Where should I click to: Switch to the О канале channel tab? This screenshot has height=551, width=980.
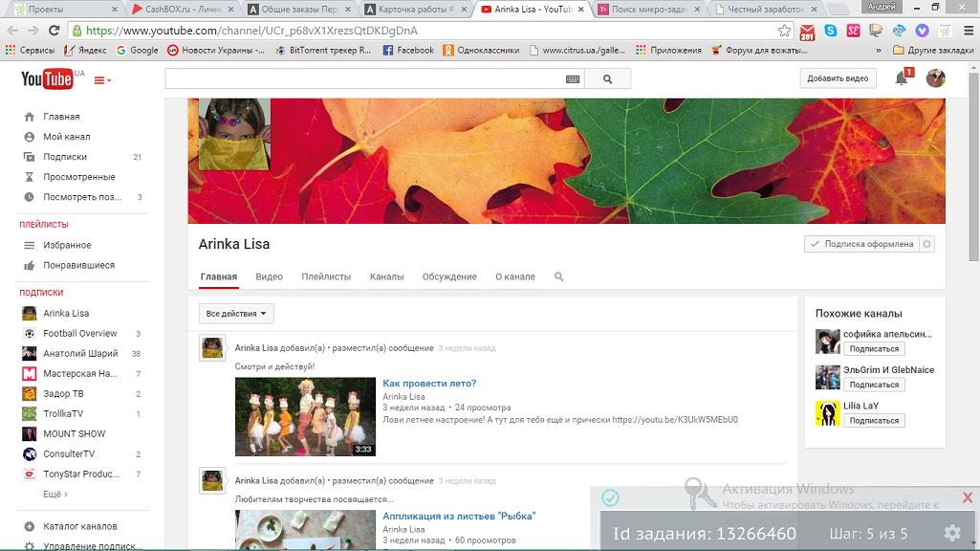click(515, 276)
